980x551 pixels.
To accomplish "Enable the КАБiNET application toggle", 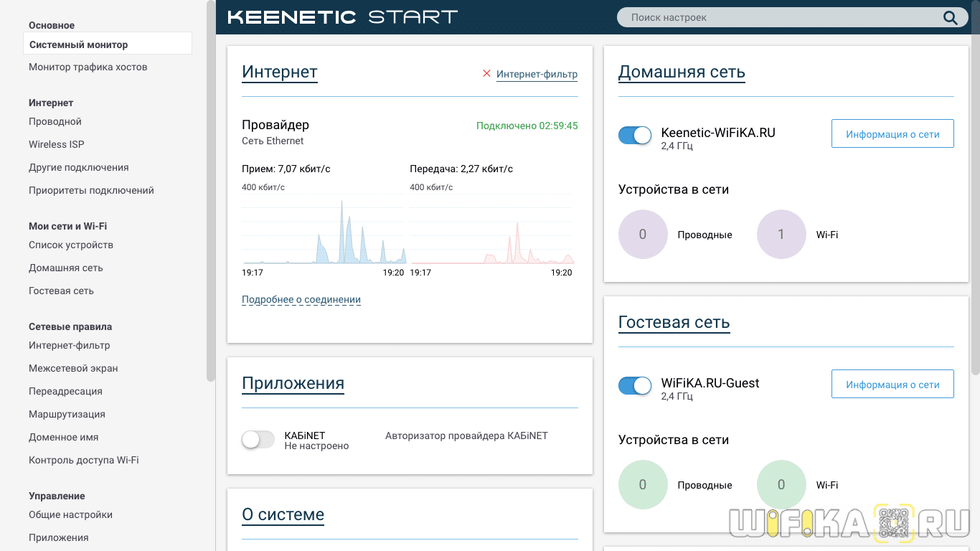I will coord(258,440).
